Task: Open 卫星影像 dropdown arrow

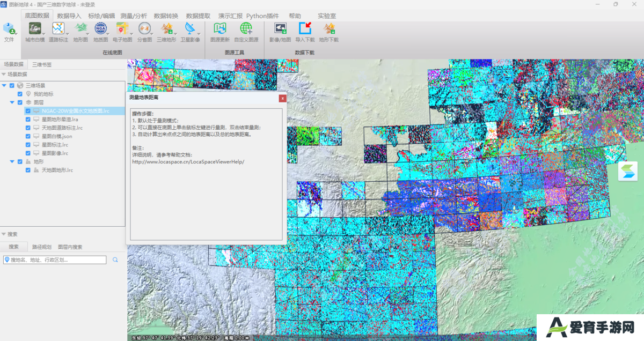Action: click(199, 33)
